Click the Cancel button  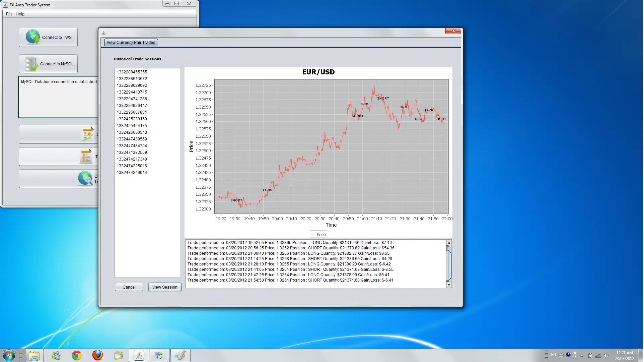click(129, 287)
